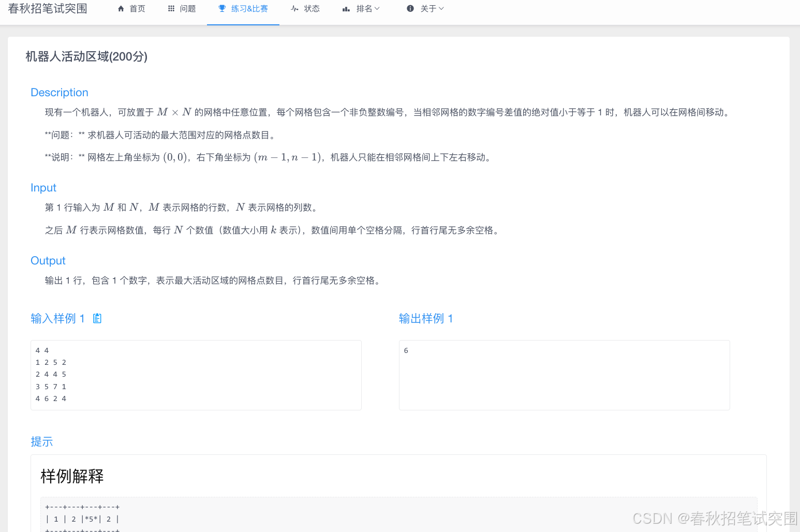Viewport: 800px width, 532px height.
Task: Copy sample input using the clipboard icon
Action: (97, 318)
